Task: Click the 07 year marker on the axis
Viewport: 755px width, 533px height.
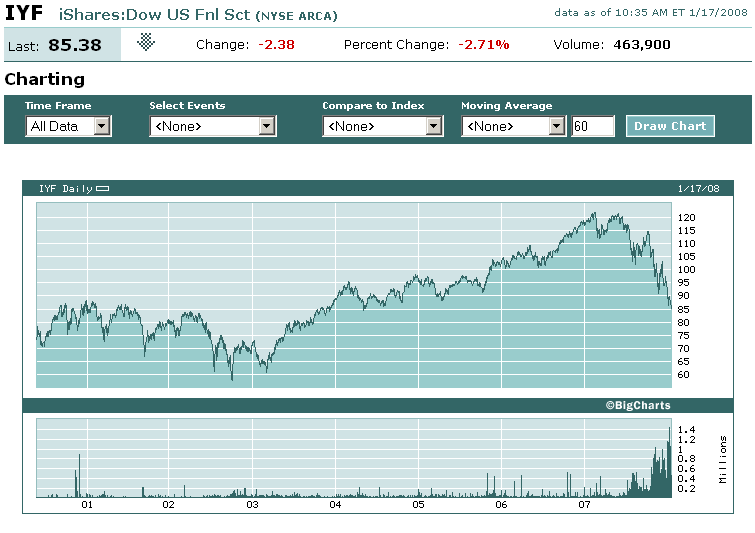Action: (585, 504)
